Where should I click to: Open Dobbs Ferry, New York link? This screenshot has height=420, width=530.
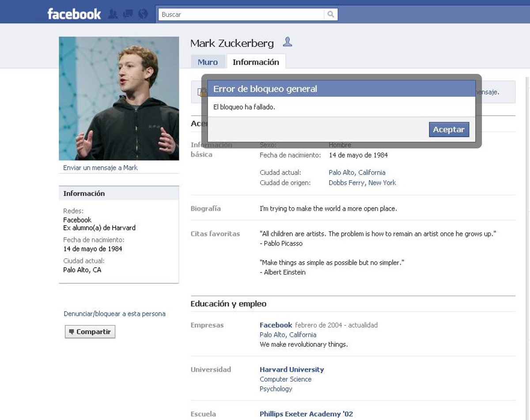pos(362,183)
